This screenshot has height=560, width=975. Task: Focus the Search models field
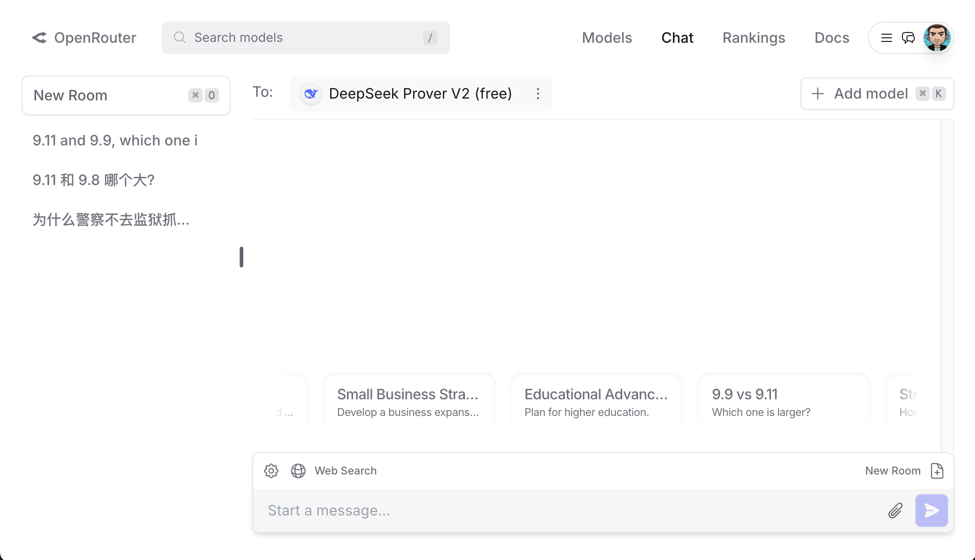tap(305, 38)
